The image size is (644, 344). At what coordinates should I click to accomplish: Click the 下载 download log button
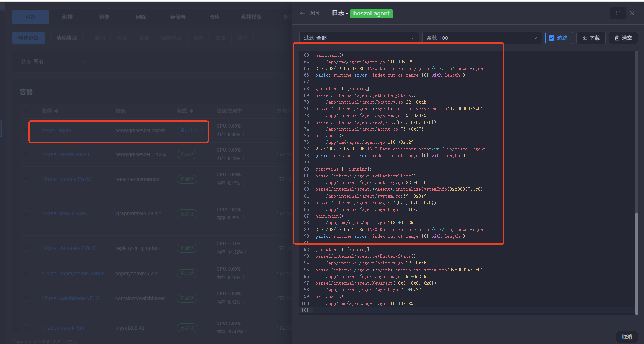[x=591, y=38]
